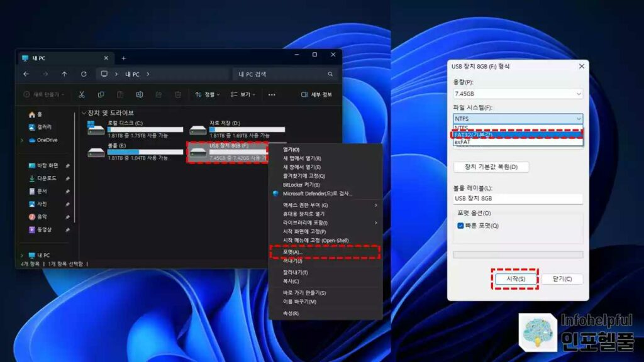Click the Cut scissors icon in toolbar
Image resolution: width=644 pixels, height=362 pixels.
(82, 95)
